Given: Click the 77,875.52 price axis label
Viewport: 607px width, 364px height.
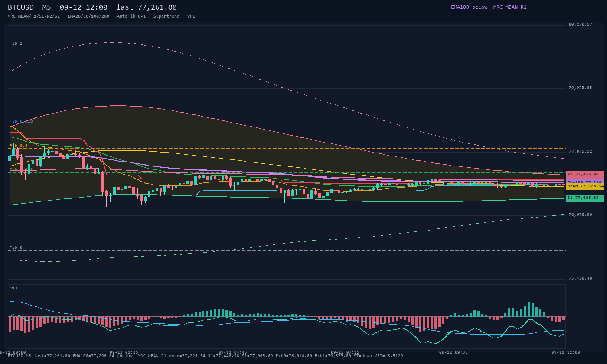Looking at the screenshot, I should coord(580,151).
